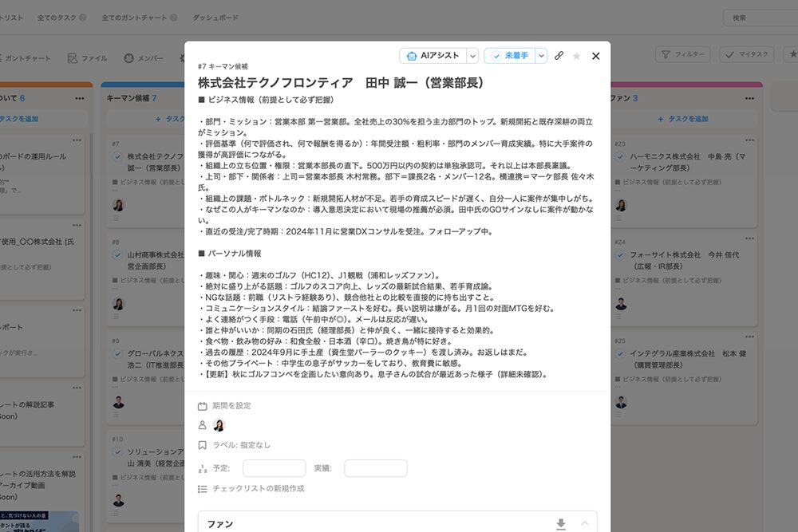Viewport: 798px width, 532px height.
Task: Click assignee avatar on フォーサイト card
Action: point(621,304)
